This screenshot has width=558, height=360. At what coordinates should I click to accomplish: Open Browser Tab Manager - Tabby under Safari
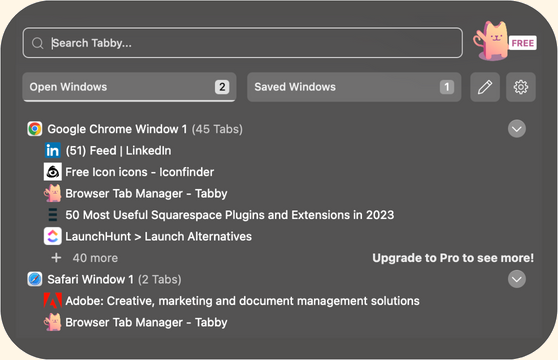click(x=146, y=322)
